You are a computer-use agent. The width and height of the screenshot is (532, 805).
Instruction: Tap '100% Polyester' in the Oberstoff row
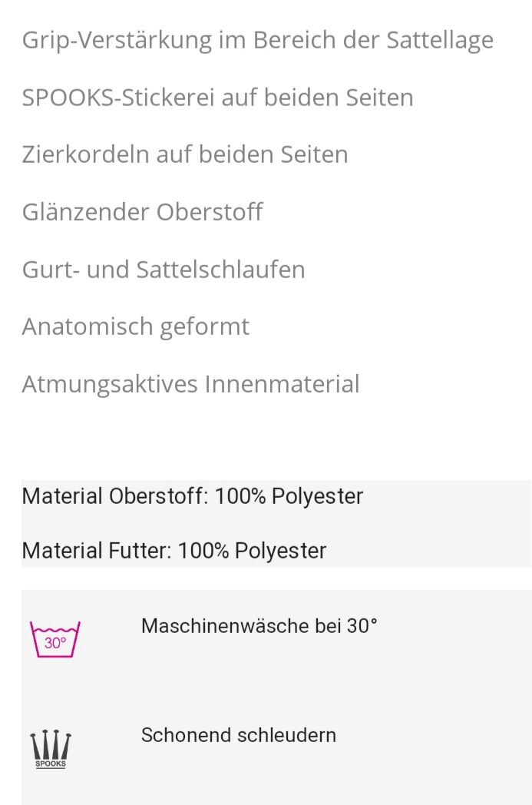pos(289,496)
